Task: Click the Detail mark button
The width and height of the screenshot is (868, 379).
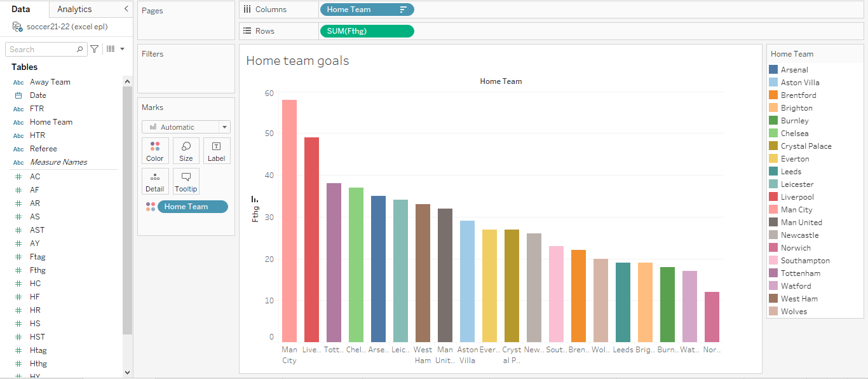Action: point(155,181)
